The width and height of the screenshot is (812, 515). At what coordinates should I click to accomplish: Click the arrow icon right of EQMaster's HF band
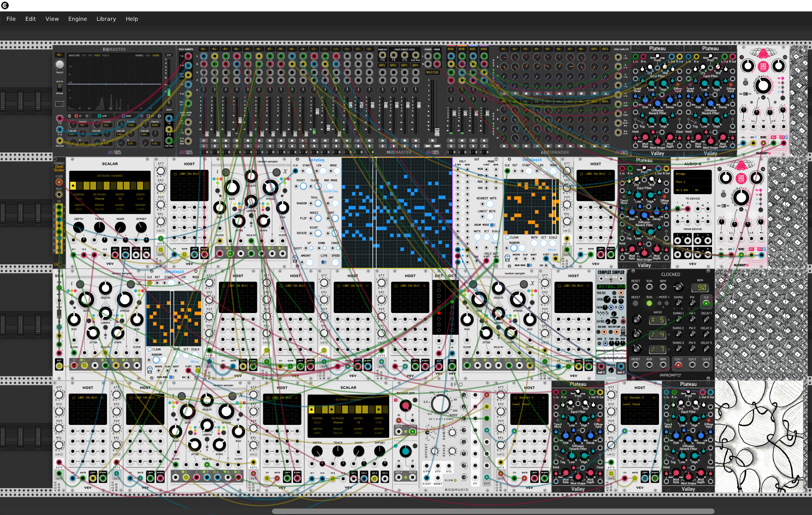click(x=159, y=116)
